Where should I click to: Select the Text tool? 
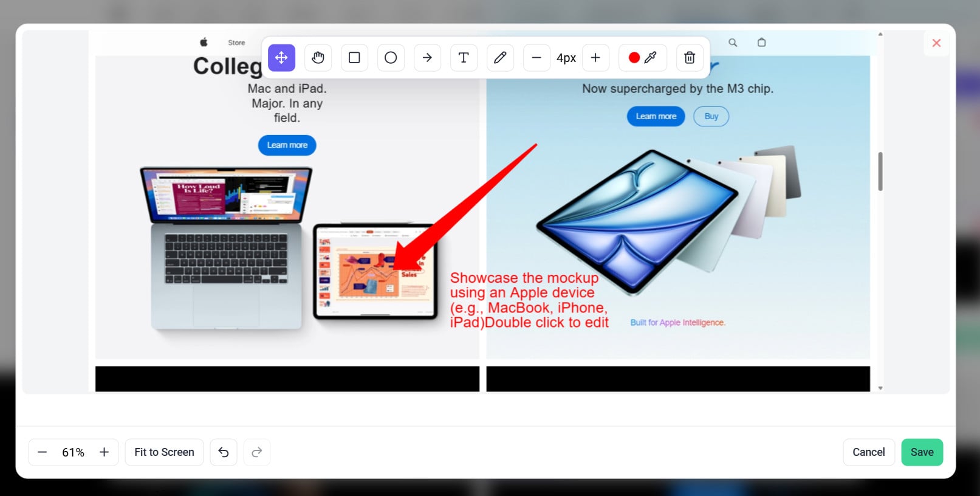tap(464, 58)
